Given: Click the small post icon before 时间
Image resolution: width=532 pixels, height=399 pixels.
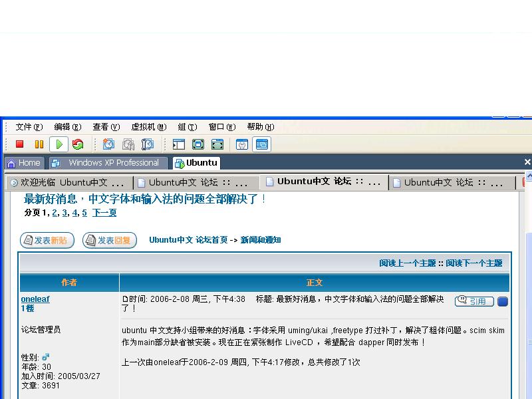Looking at the screenshot, I should tap(125, 299).
